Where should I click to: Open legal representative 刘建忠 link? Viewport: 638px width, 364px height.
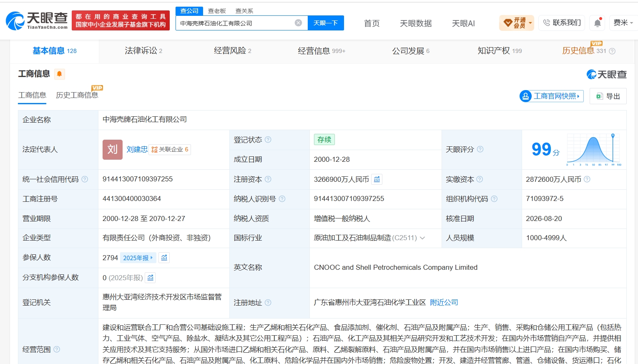point(137,150)
